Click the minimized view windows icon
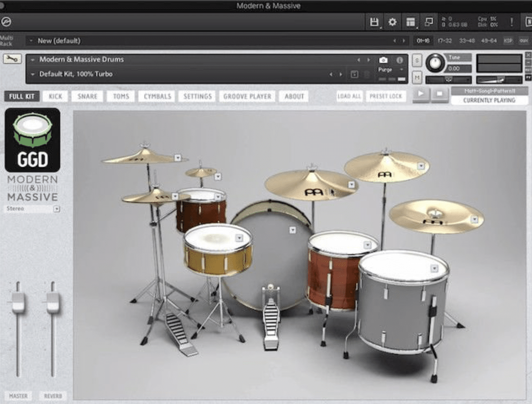Viewport: 532px width, 404px height. [429, 22]
